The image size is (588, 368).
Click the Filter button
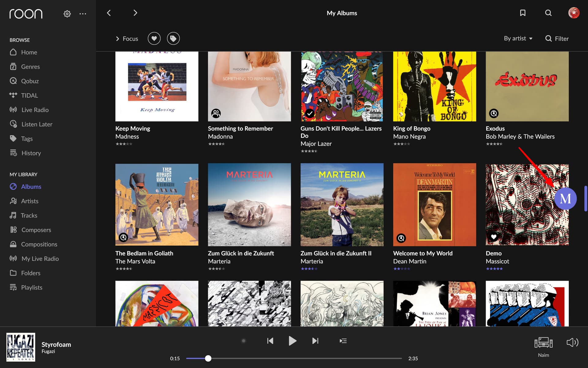click(557, 39)
